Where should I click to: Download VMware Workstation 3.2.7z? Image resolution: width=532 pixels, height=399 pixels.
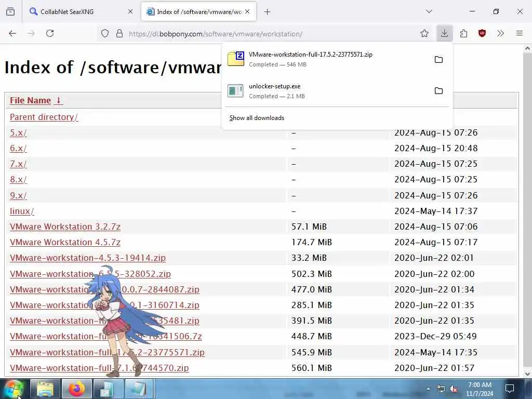coord(65,227)
